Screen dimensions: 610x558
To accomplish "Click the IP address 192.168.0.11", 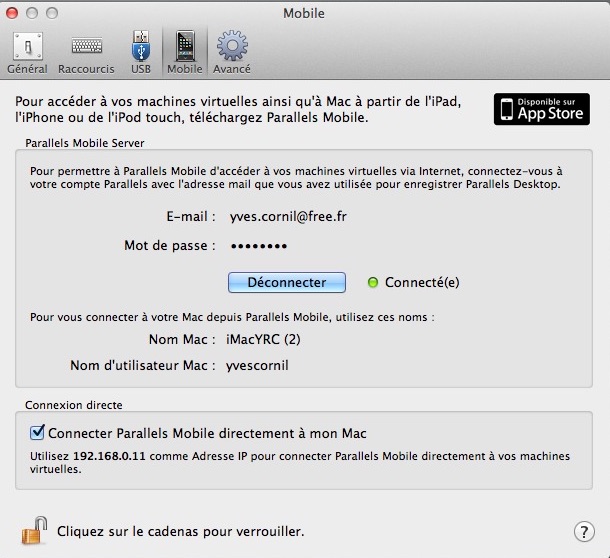I will pyautogui.click(x=109, y=456).
